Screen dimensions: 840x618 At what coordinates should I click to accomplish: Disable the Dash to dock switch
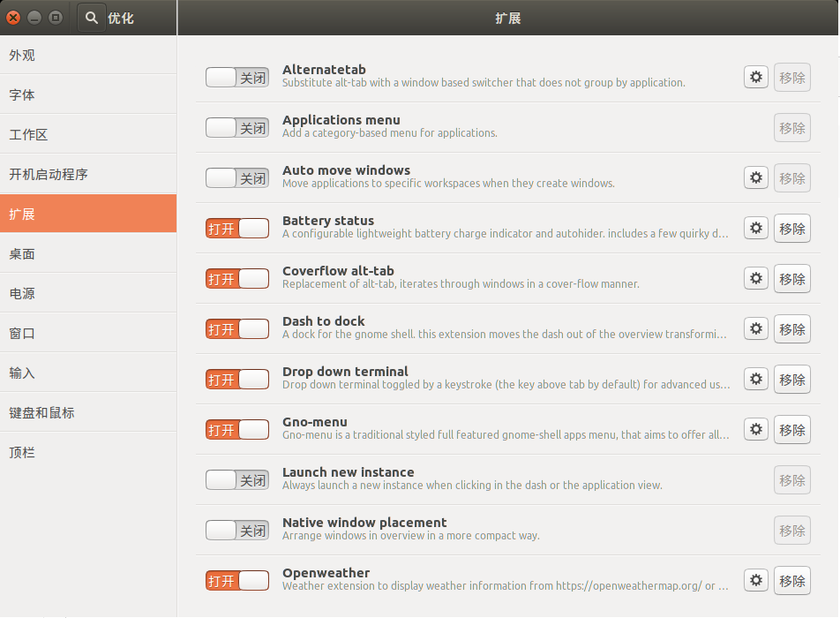click(237, 329)
